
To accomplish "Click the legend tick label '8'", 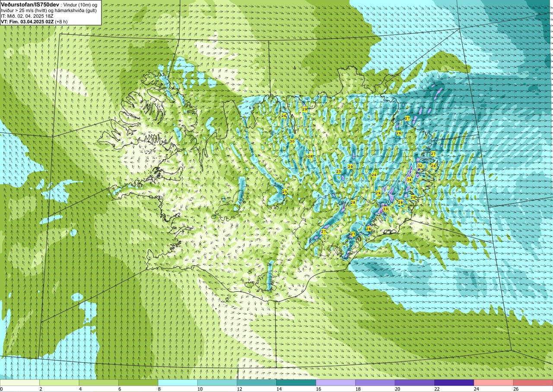I will click(x=159, y=389).
